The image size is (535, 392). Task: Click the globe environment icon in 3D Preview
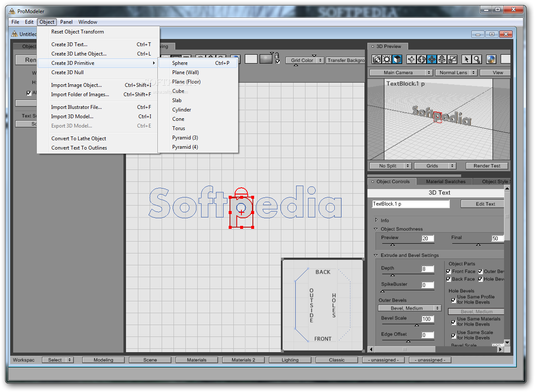(491, 59)
